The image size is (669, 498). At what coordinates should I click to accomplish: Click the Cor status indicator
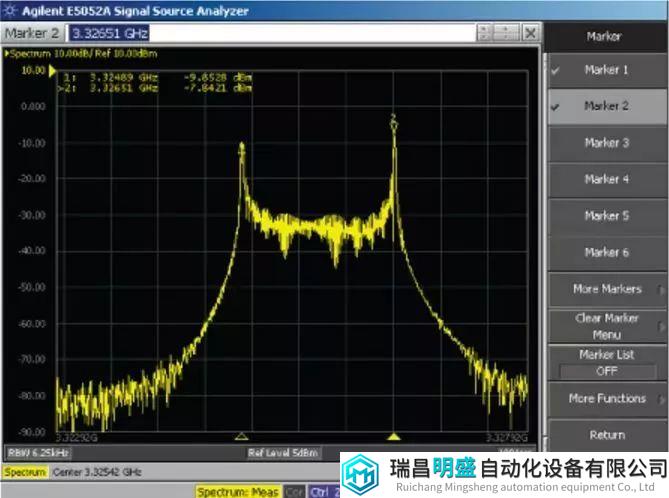point(294,492)
